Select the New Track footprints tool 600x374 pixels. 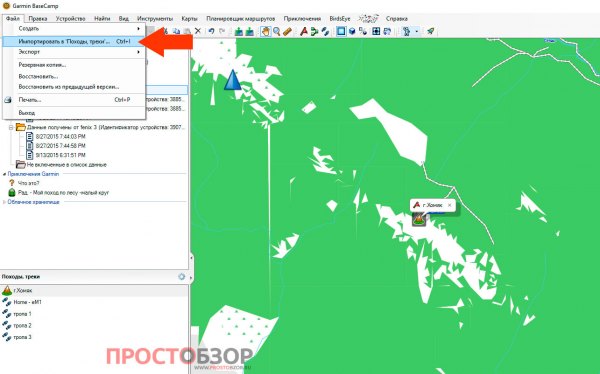(x=325, y=31)
